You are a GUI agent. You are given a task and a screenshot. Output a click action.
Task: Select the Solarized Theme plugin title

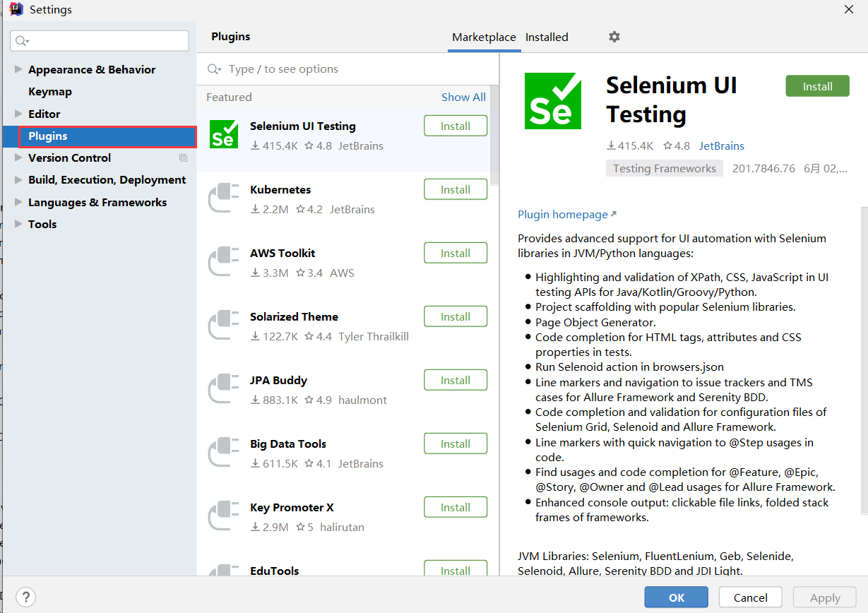click(x=294, y=316)
